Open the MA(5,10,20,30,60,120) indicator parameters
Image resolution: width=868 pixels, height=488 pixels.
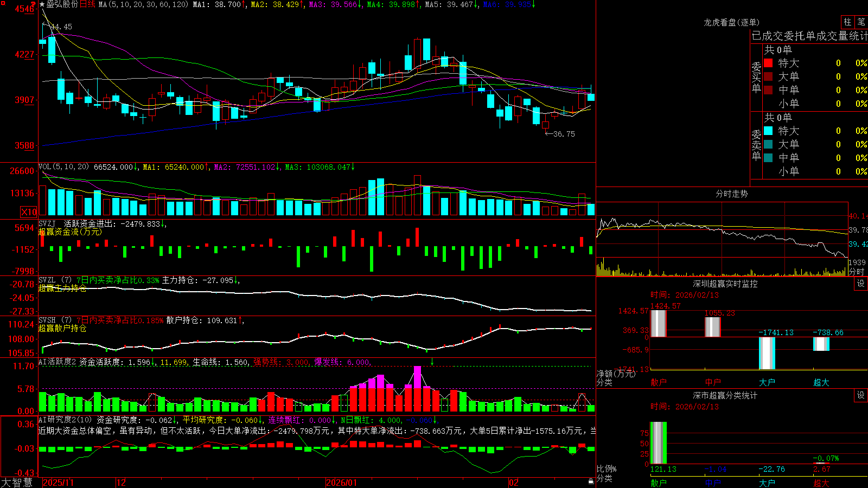(143, 4)
